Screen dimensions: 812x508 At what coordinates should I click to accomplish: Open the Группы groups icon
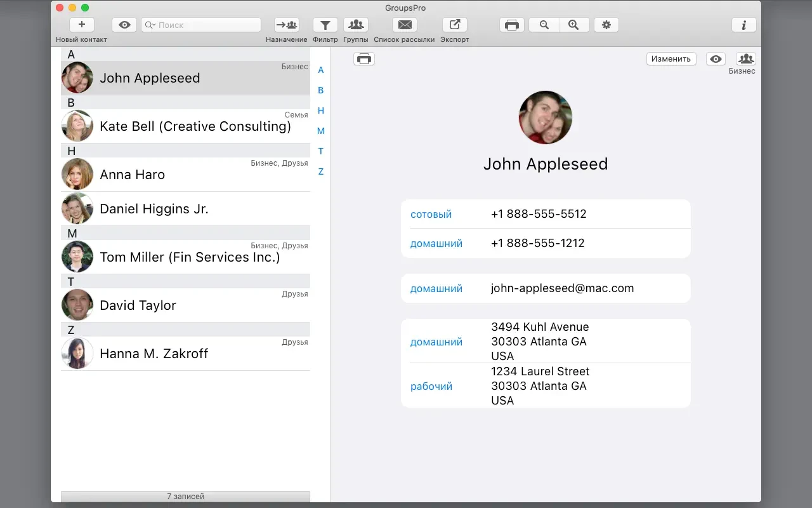coord(356,25)
